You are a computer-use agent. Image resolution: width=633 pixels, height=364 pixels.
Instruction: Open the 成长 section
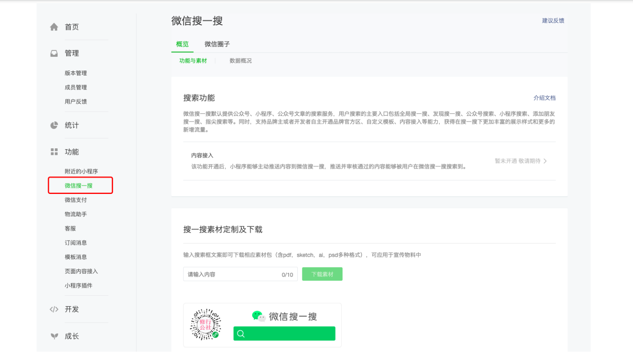pyautogui.click(x=72, y=336)
